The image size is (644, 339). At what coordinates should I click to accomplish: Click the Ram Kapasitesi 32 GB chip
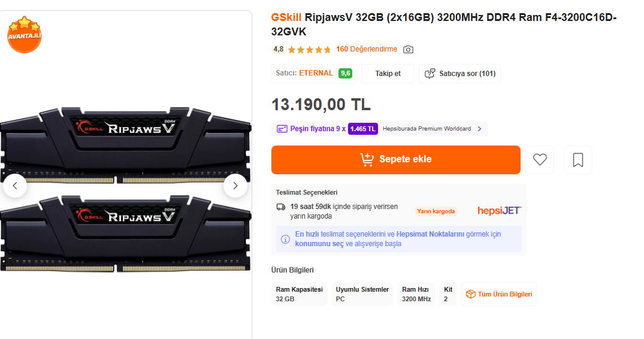pyautogui.click(x=300, y=294)
